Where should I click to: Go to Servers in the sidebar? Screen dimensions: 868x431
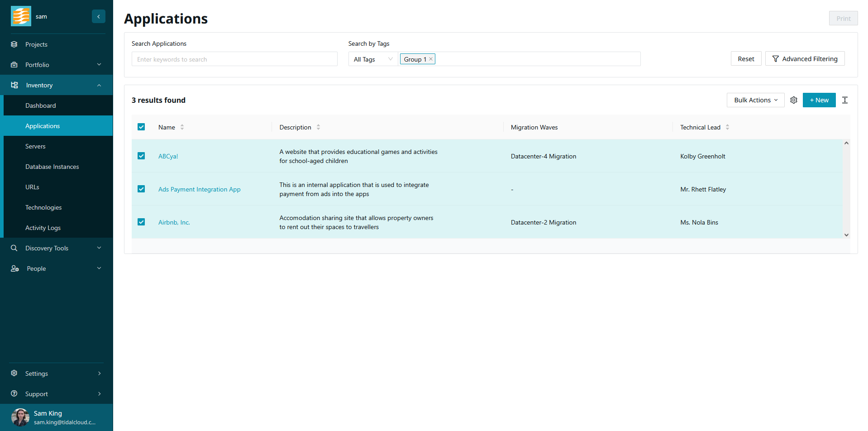35,146
